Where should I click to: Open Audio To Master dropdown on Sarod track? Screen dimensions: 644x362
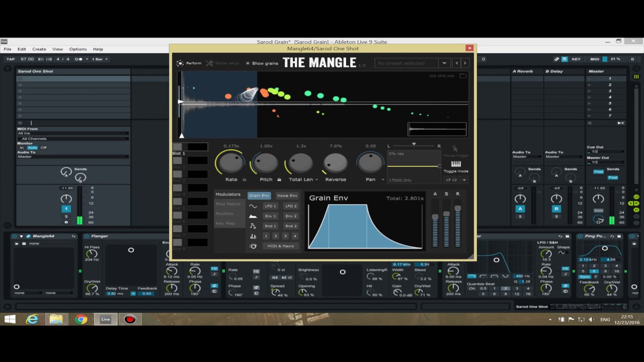pos(73,157)
